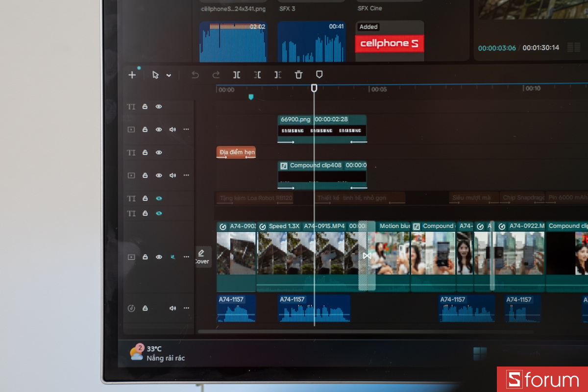This screenshot has height=392, width=588.
Task: Hide the topmost text track using eye icon
Action: [159, 106]
